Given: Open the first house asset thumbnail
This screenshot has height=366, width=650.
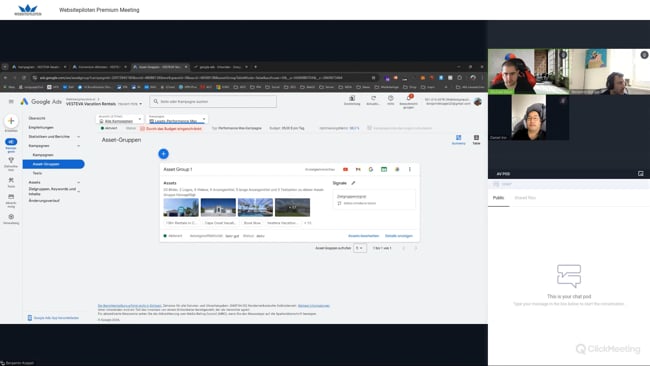Looking at the screenshot, I should pos(181,207).
